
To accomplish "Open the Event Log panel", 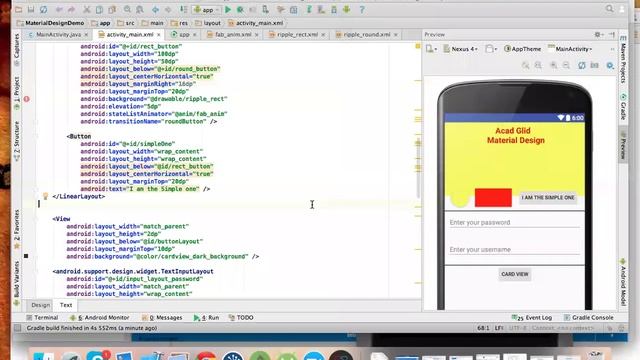I will tap(532, 318).
